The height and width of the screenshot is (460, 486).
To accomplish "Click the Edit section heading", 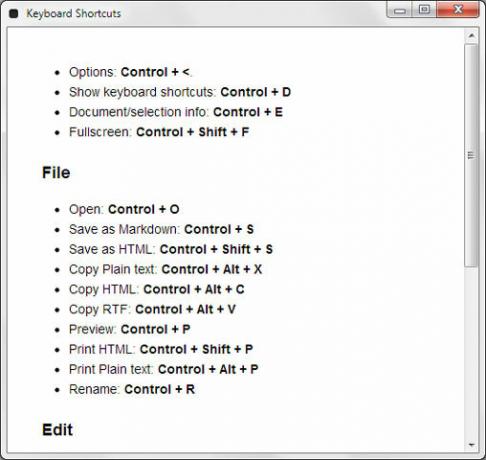I will 57,430.
